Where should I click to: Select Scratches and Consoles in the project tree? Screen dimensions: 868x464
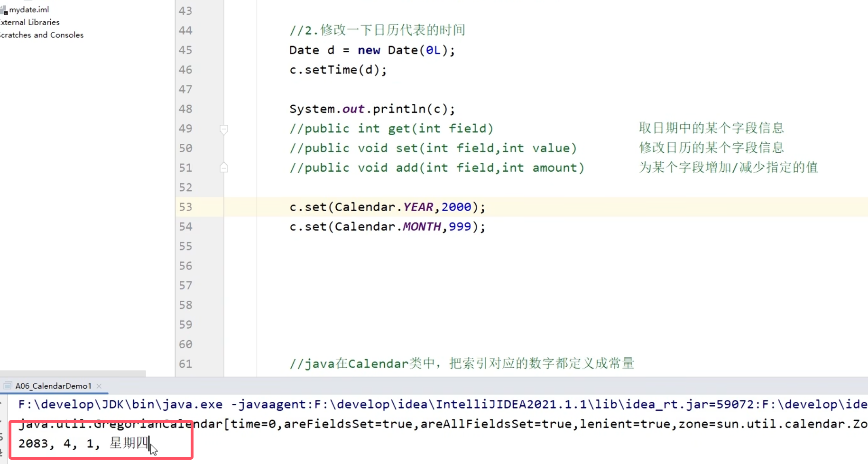click(x=42, y=35)
